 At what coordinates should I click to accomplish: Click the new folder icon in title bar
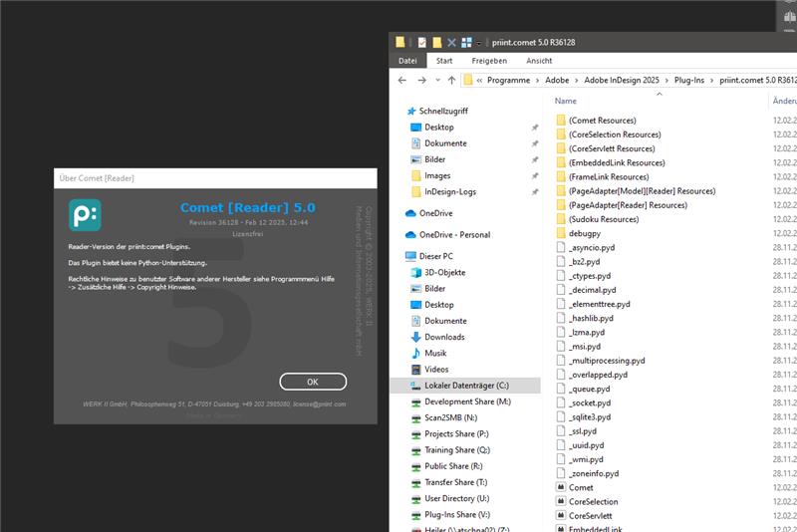(436, 42)
